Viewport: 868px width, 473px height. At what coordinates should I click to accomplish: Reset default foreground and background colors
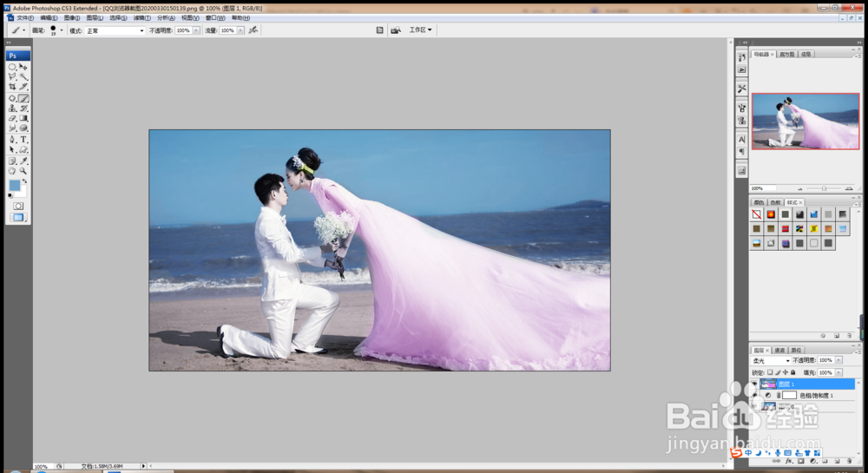point(10,195)
